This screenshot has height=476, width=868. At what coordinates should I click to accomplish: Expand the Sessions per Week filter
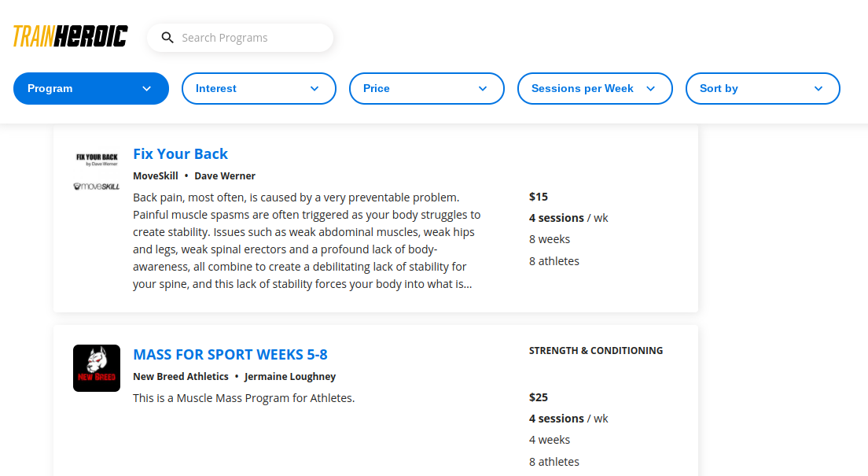[x=595, y=89]
